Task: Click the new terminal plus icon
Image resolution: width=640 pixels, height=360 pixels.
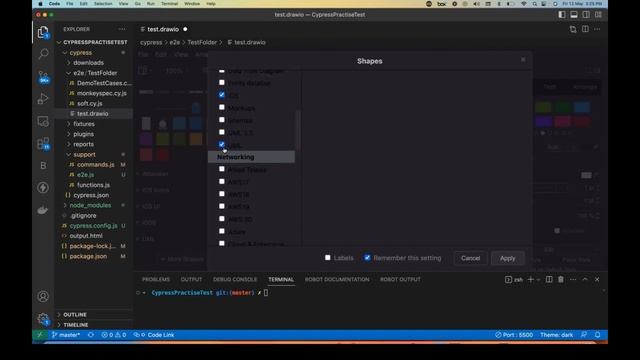Action: [x=531, y=280]
